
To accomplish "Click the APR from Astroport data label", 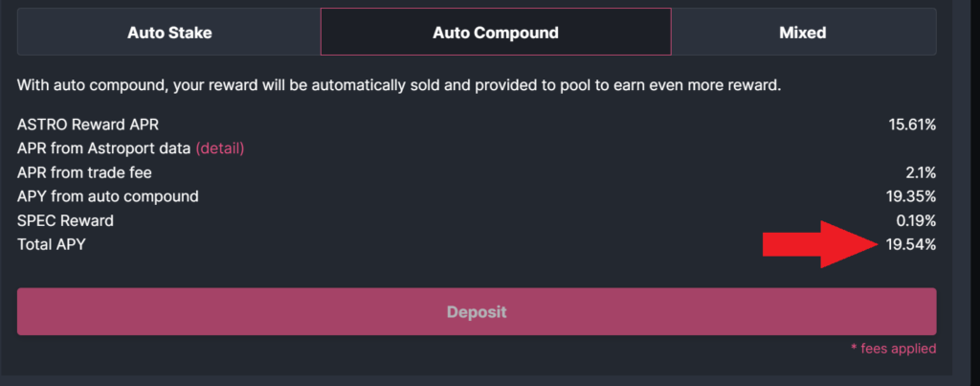I will [104, 148].
